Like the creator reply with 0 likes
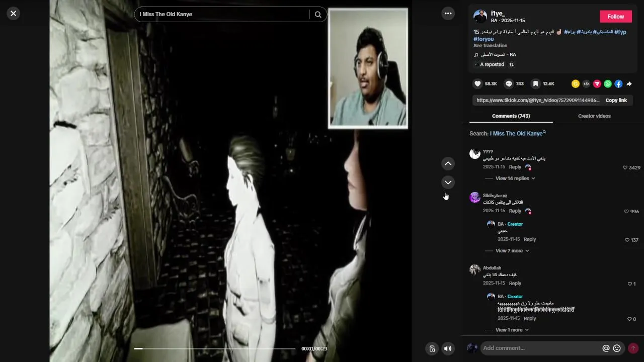Image resolution: width=644 pixels, height=362 pixels. pyautogui.click(x=629, y=319)
